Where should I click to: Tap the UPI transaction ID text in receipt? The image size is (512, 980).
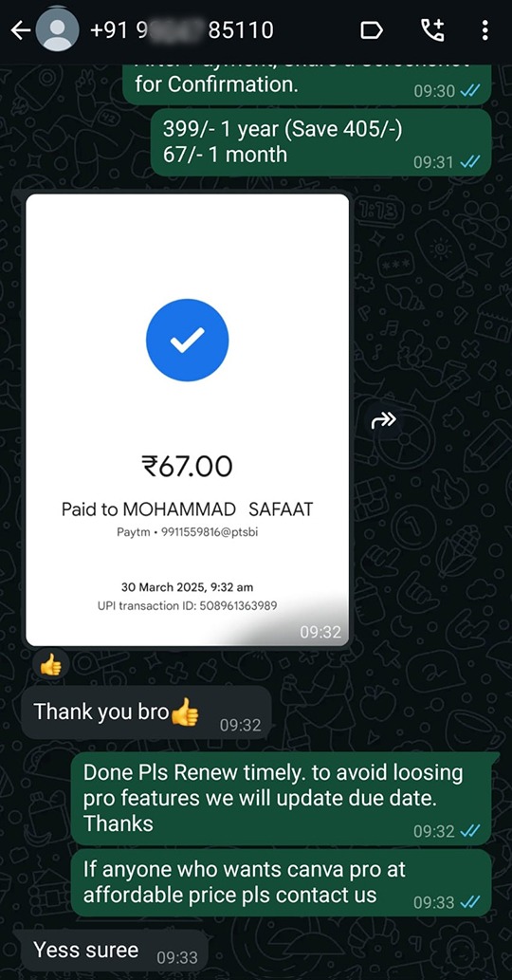click(188, 605)
